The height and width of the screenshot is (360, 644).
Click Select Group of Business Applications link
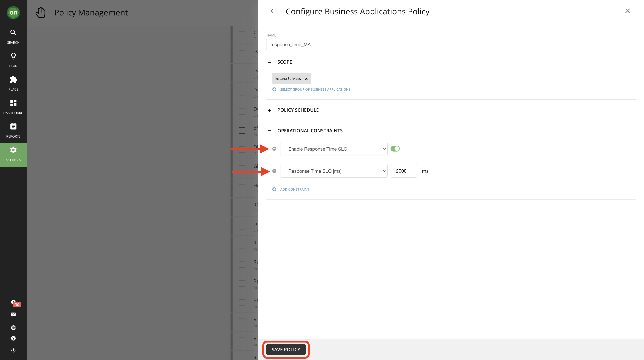coord(315,89)
